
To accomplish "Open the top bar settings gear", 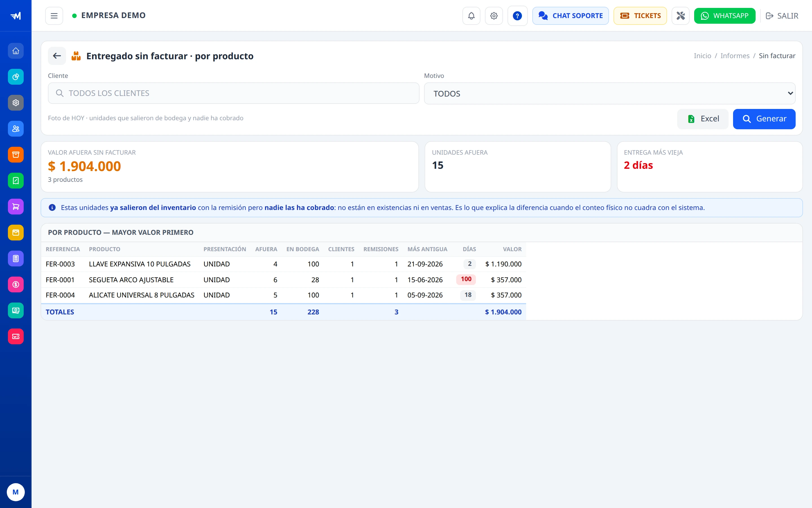I will 494,16.
